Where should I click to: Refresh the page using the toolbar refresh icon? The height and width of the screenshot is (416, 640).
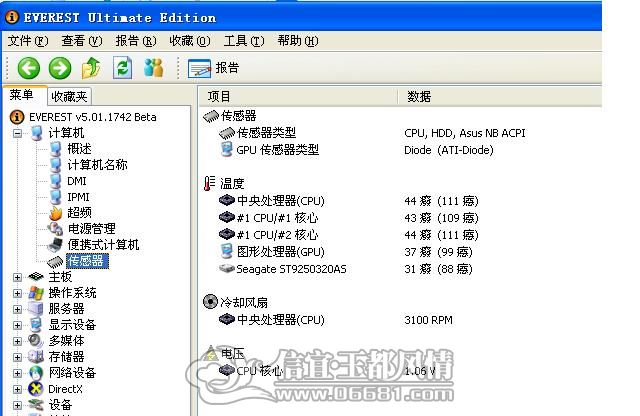pyautogui.click(x=122, y=68)
